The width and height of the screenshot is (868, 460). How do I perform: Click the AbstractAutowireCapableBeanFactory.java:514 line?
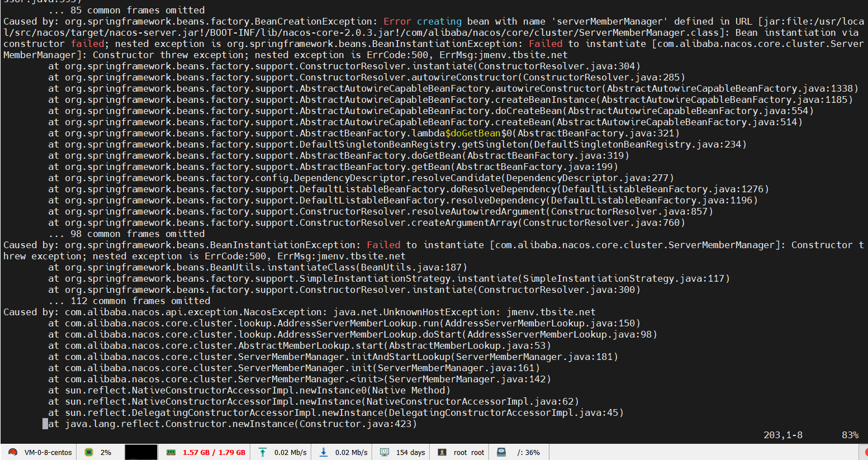coord(425,122)
